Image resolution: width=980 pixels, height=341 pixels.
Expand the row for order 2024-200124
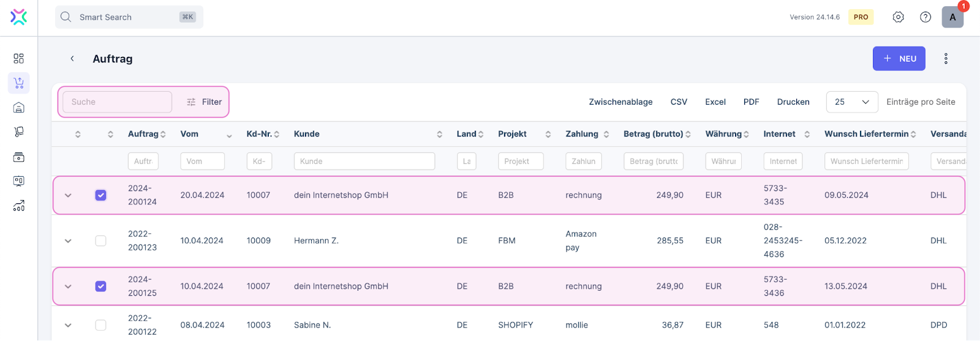point(68,195)
